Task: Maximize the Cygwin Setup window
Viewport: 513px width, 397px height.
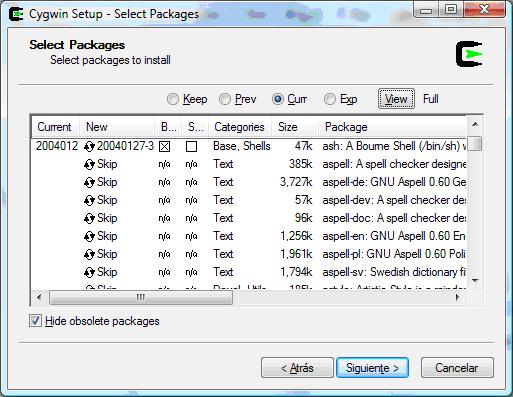Action: click(x=451, y=10)
